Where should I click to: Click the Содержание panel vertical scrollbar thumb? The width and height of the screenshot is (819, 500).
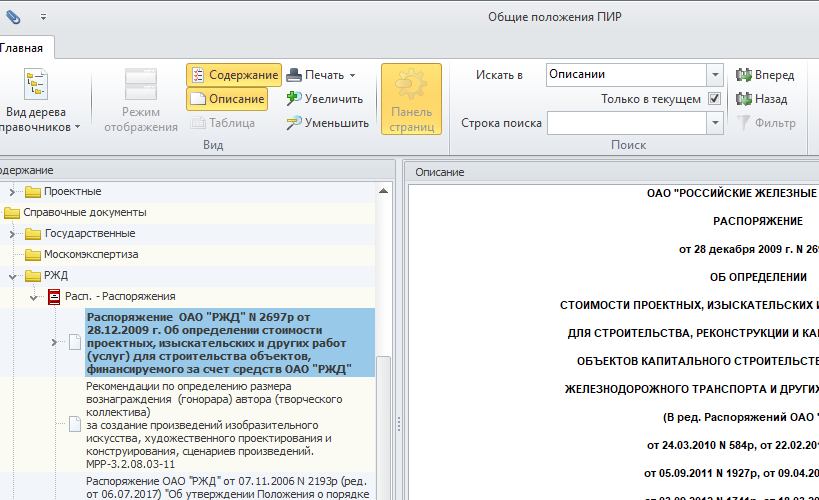pyautogui.click(x=383, y=427)
